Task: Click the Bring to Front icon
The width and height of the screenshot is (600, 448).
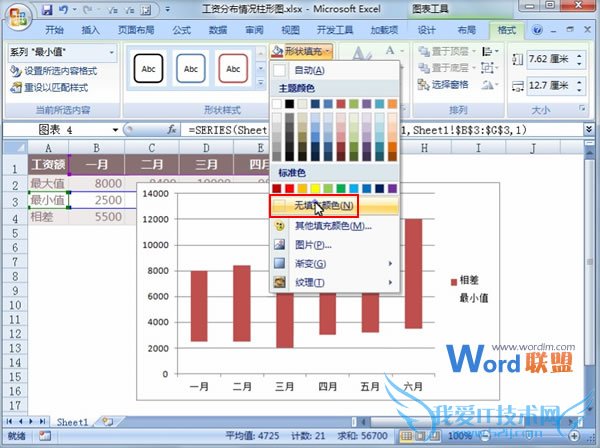Action: tap(424, 51)
